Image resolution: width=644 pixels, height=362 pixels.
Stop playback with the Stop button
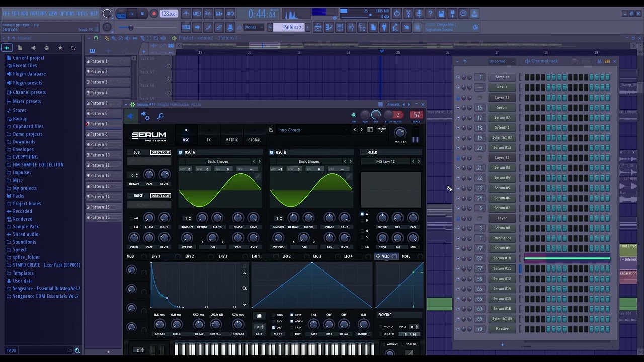pos(142,14)
